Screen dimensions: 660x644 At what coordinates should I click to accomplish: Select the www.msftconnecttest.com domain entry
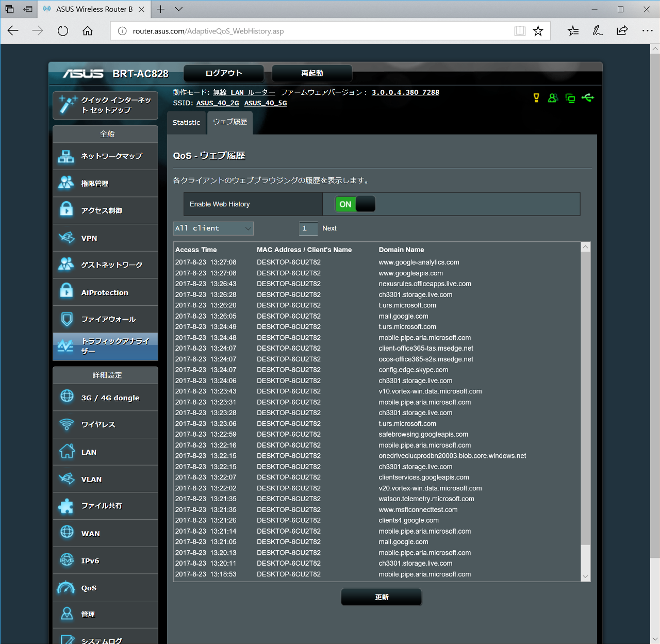(418, 509)
